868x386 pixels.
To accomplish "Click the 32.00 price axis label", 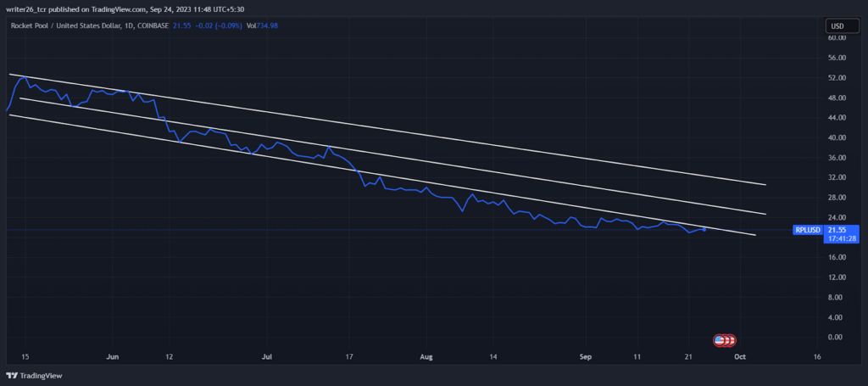I will (x=837, y=177).
